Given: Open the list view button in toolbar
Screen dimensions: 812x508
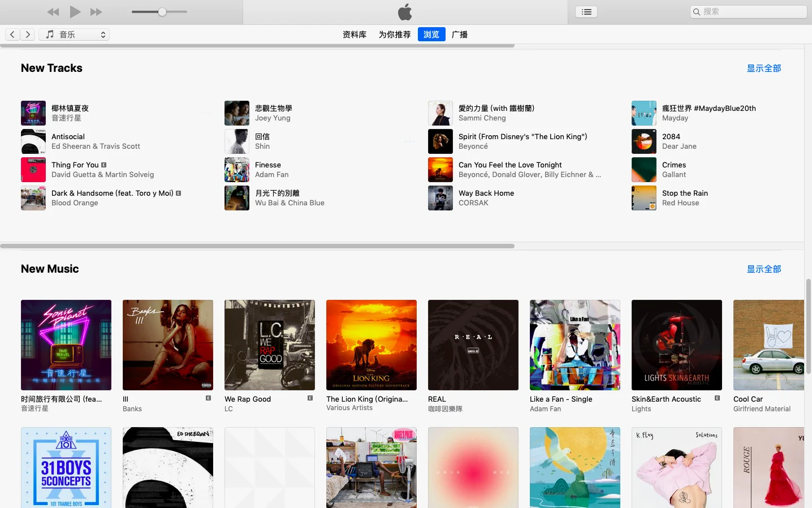Looking at the screenshot, I should point(586,12).
